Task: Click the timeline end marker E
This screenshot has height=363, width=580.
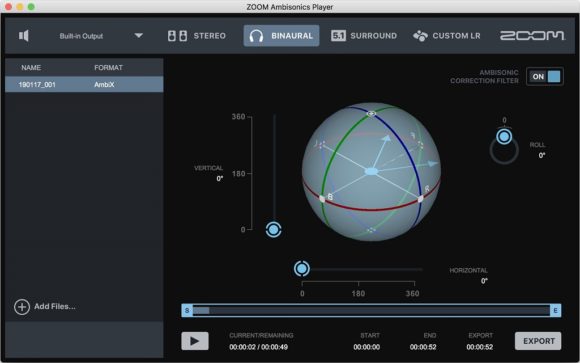Action: (x=555, y=310)
